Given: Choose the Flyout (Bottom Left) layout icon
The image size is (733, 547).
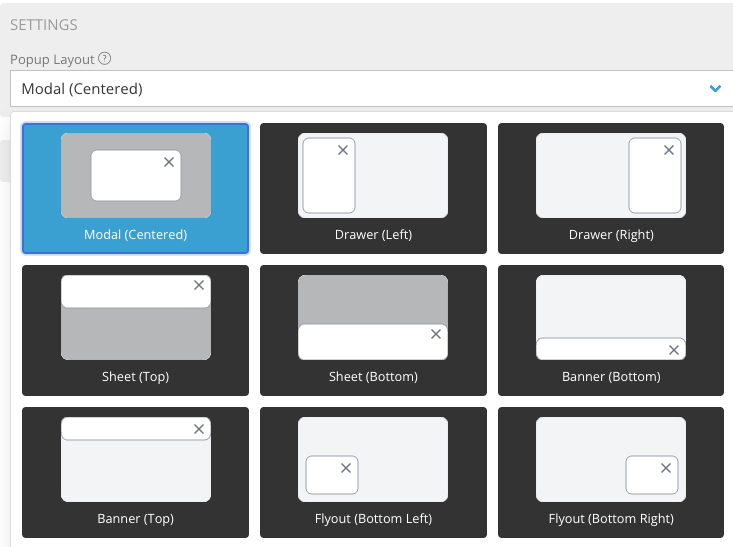Looking at the screenshot, I should 373,459.
